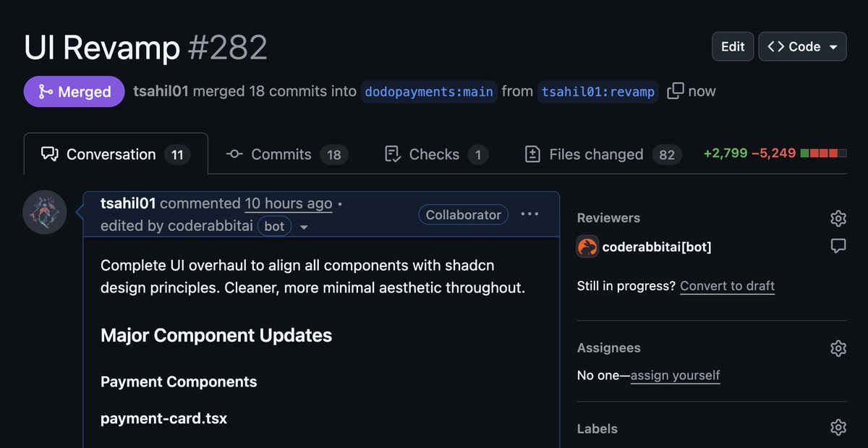Click tsahil01's avatar thumbnail
The height and width of the screenshot is (448, 868).
tap(45, 211)
